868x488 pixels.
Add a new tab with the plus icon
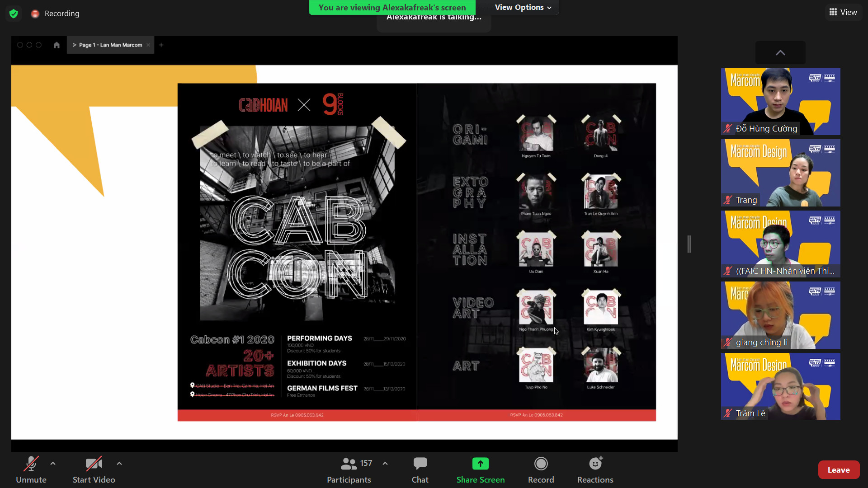coord(161,45)
